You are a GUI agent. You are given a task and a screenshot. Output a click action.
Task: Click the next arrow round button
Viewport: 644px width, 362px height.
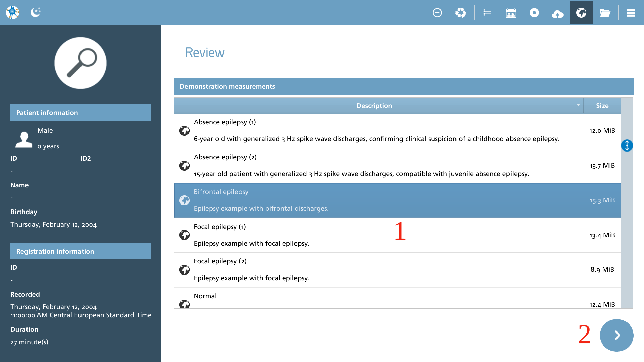point(616,335)
